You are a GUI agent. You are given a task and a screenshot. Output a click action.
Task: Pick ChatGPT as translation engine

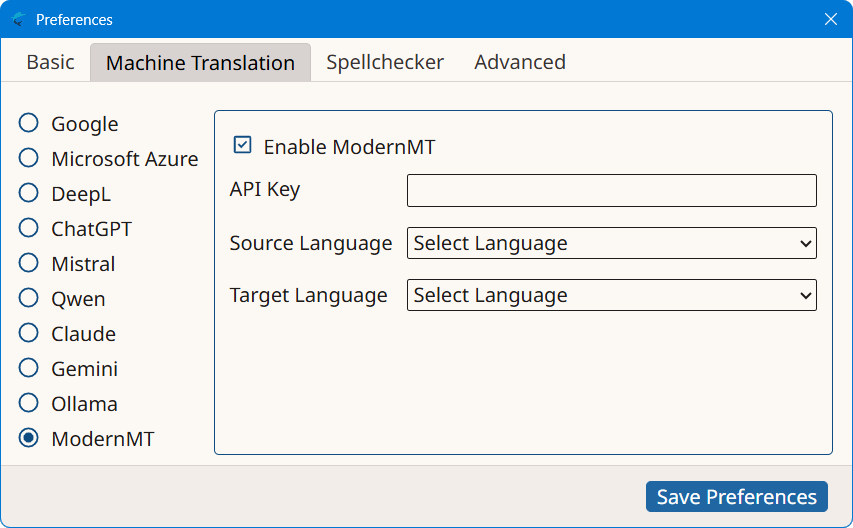click(28, 228)
